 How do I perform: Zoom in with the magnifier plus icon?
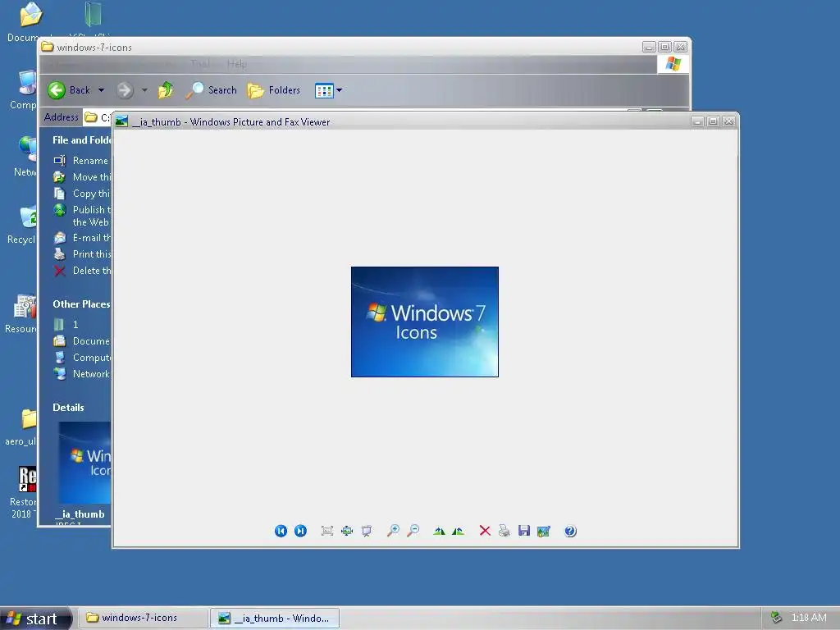point(393,531)
